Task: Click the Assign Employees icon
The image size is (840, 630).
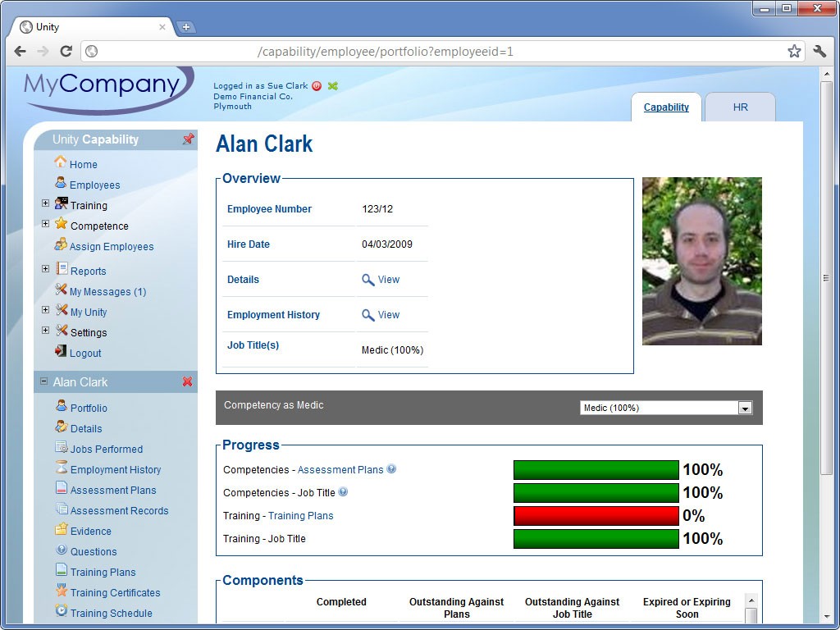Action: click(61, 244)
